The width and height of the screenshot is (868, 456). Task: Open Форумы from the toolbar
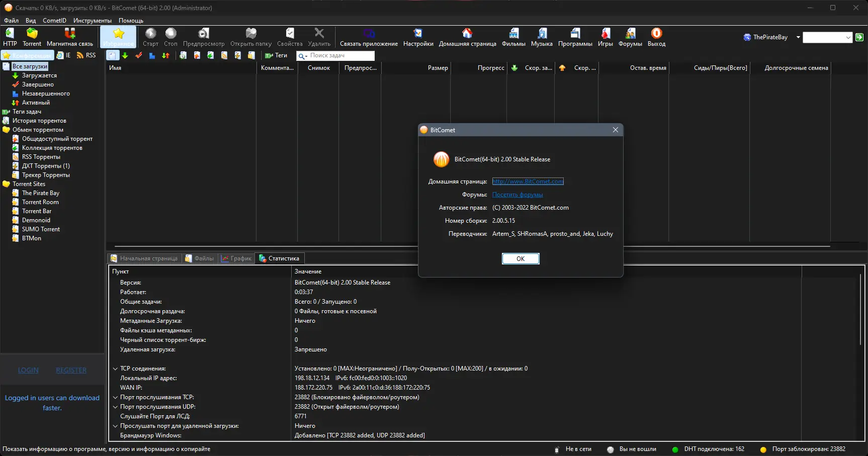point(630,37)
